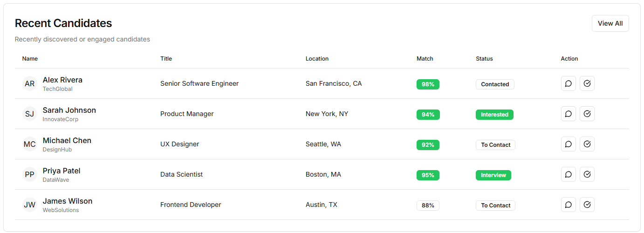Click Alex Rivera's Contacted status badge
Image resolution: width=644 pixels, height=233 pixels.
pyautogui.click(x=495, y=84)
